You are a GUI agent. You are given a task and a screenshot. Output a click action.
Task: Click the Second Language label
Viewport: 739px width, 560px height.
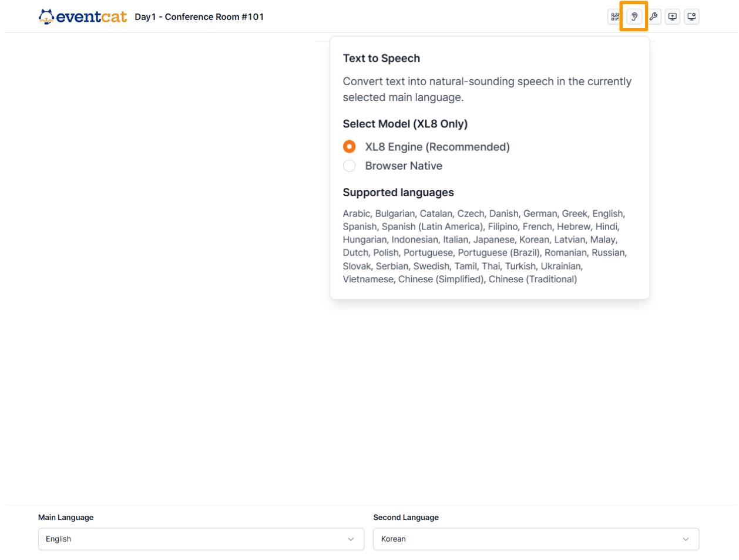(x=406, y=517)
